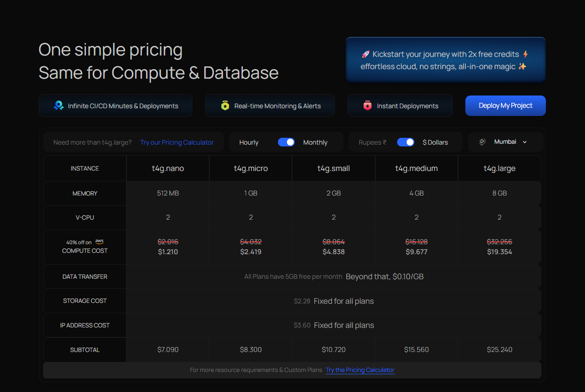
Task: Click the yellow medal icon for Real-time Monitoring
Action: (225, 106)
